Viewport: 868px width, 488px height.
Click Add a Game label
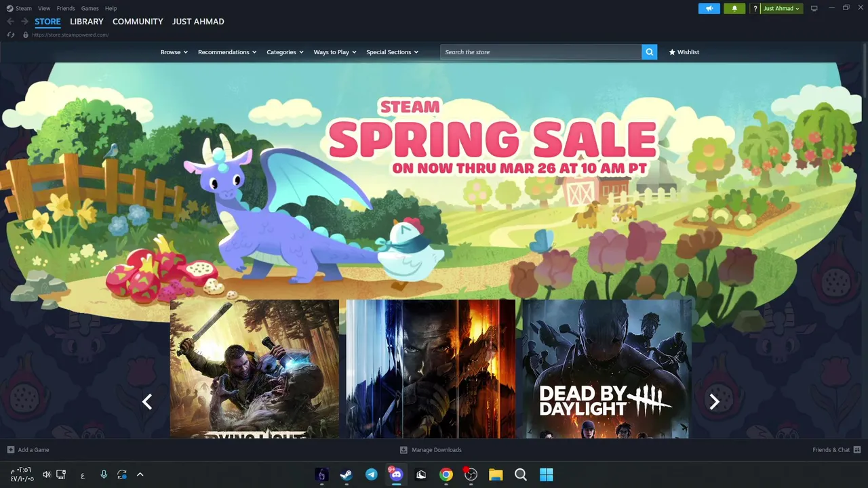33,450
